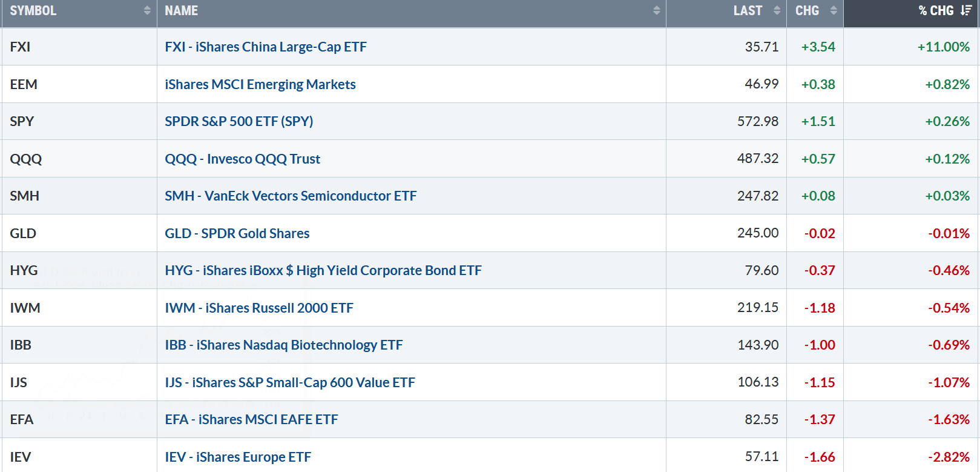Open IJS - iShares S&P Small-Cap 600 Value link
Viewport: 980px width, 472px height.
pyautogui.click(x=290, y=382)
